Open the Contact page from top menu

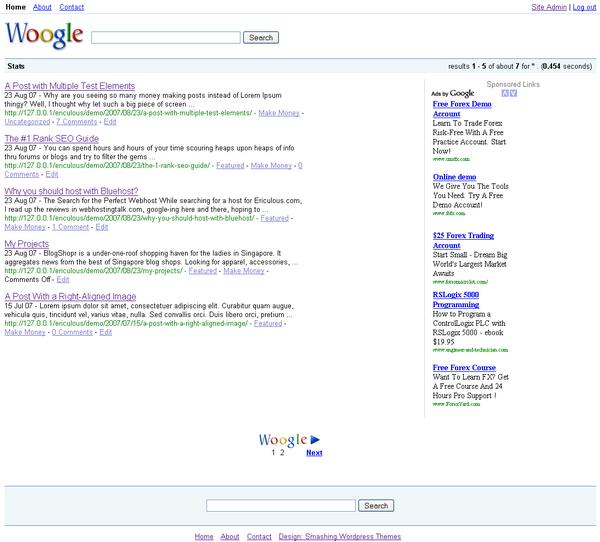[72, 7]
